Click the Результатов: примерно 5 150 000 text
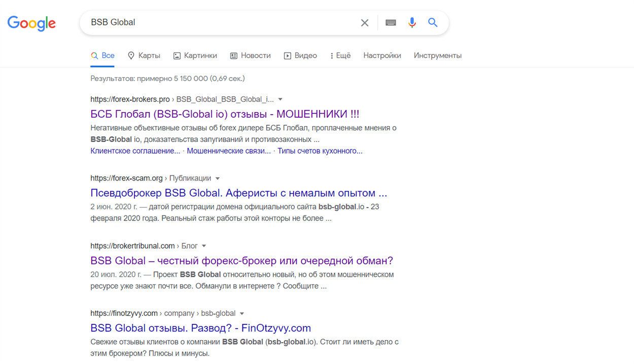Viewport: 634px width, 364px height. tap(167, 79)
